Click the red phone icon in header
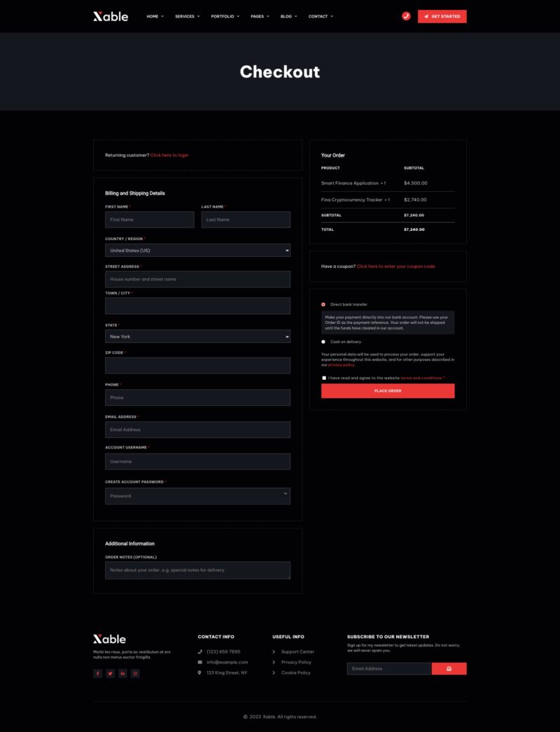This screenshot has height=732, width=560. (x=406, y=16)
